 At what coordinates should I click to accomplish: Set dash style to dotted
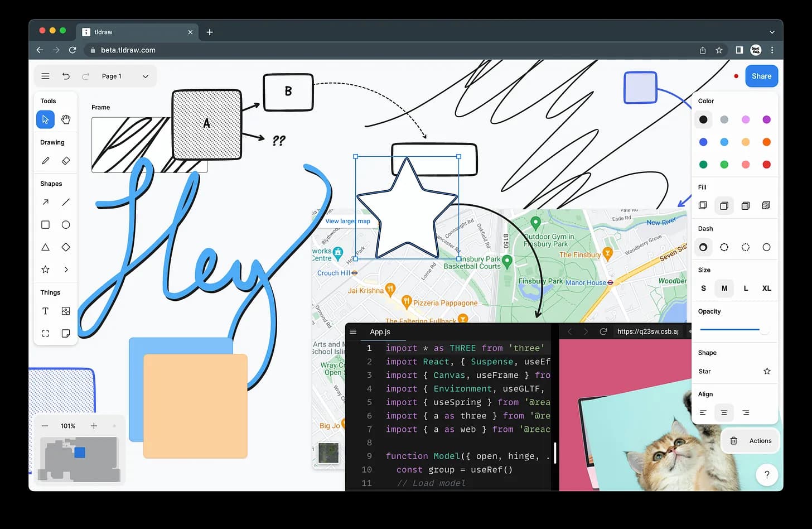tap(746, 247)
